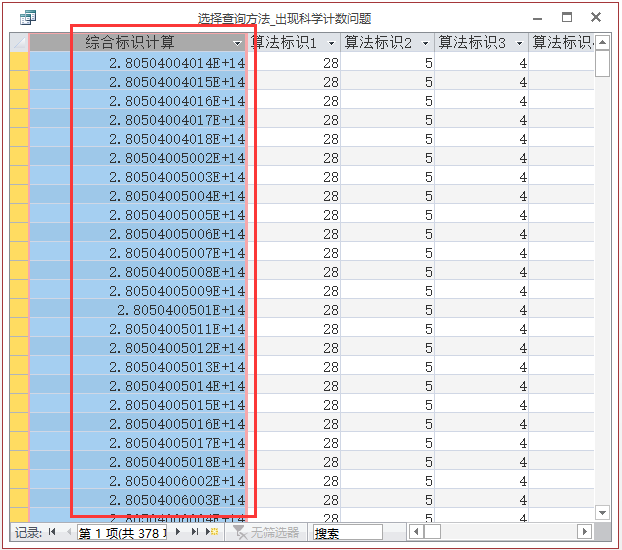Select the 综合标识计算 column header
Viewport: 622px width, 550px height.
[x=130, y=43]
